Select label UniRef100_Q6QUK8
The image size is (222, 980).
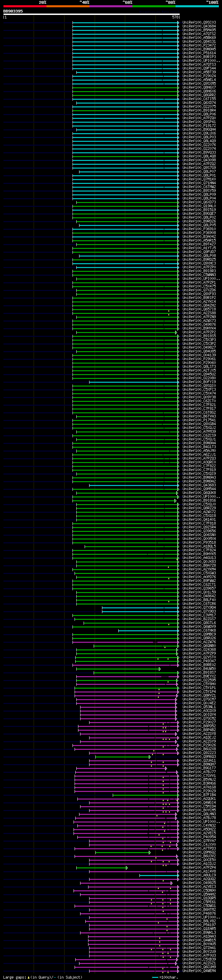tap(199, 493)
